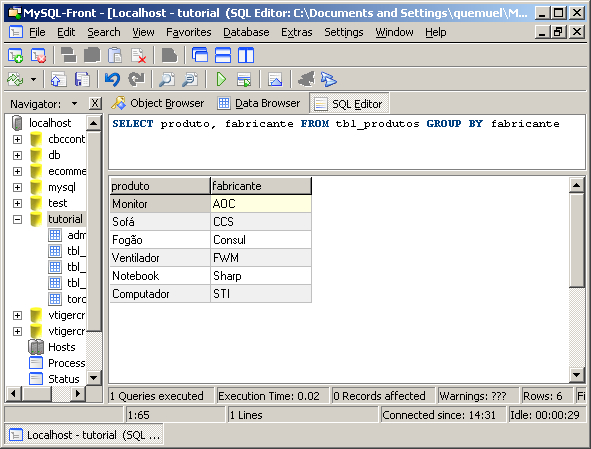The width and height of the screenshot is (591, 449).
Task: Click the delete document icon
Action: click(x=138, y=55)
